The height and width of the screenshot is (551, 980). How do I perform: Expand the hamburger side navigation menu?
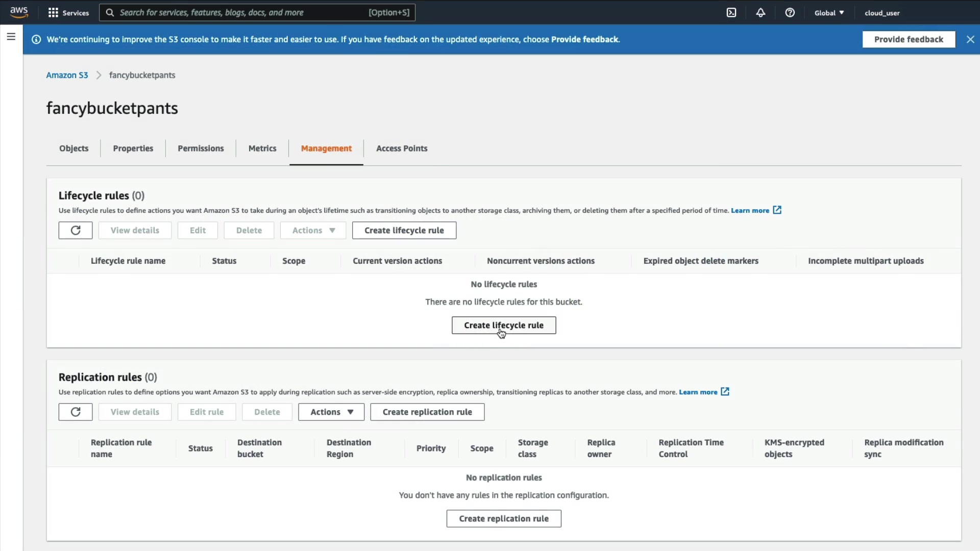click(x=11, y=37)
